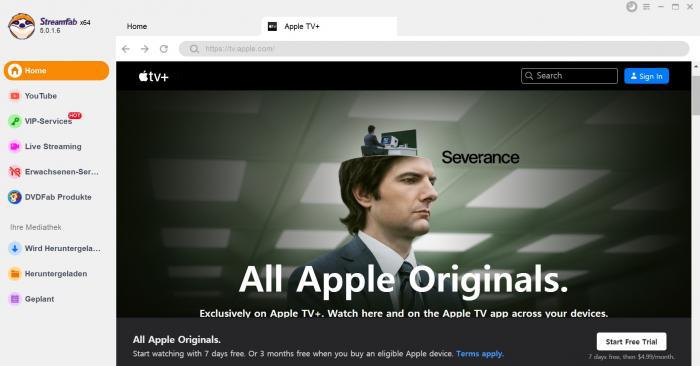
Task: Reload the page
Action: pos(164,49)
